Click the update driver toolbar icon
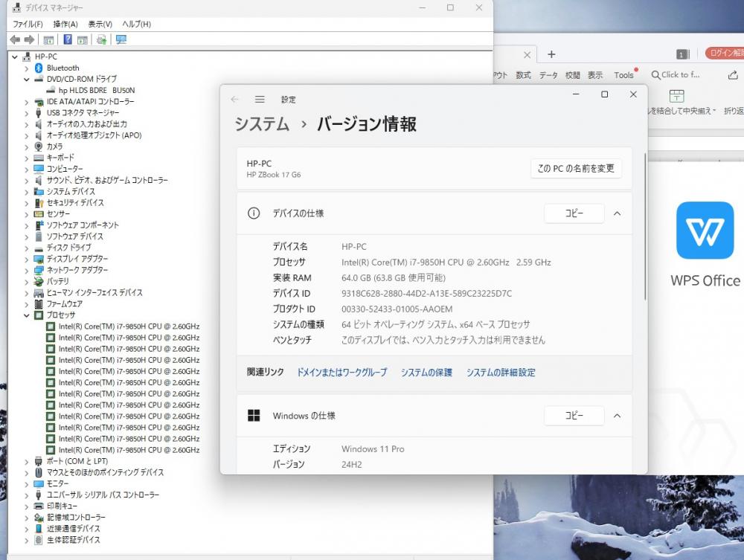The height and width of the screenshot is (560, 744). tap(101, 40)
